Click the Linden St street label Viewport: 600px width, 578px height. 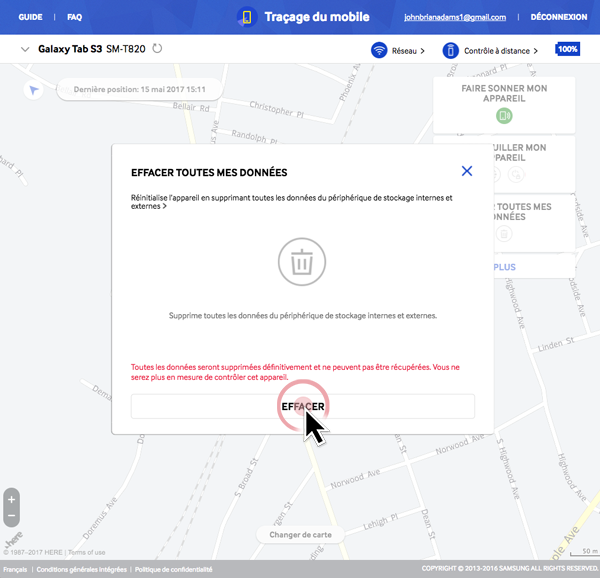click(556, 344)
